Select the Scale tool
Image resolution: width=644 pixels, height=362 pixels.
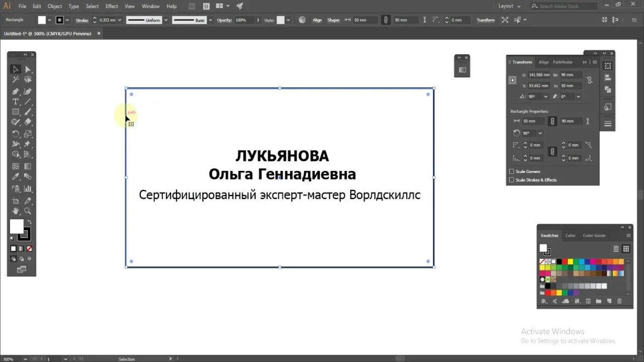[28, 134]
